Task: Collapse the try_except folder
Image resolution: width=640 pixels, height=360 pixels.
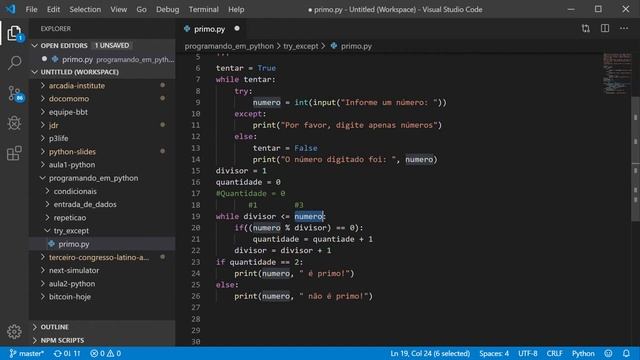Action: [x=102, y=231]
